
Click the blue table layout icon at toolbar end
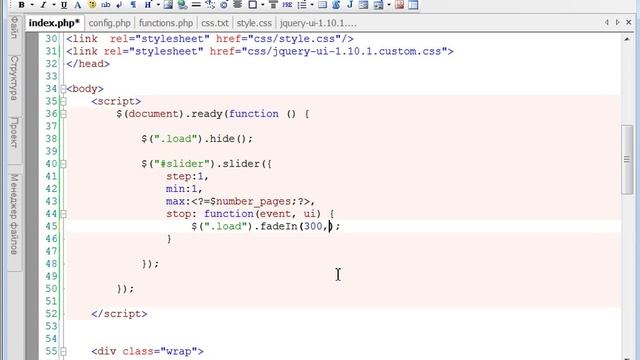coord(413,5)
